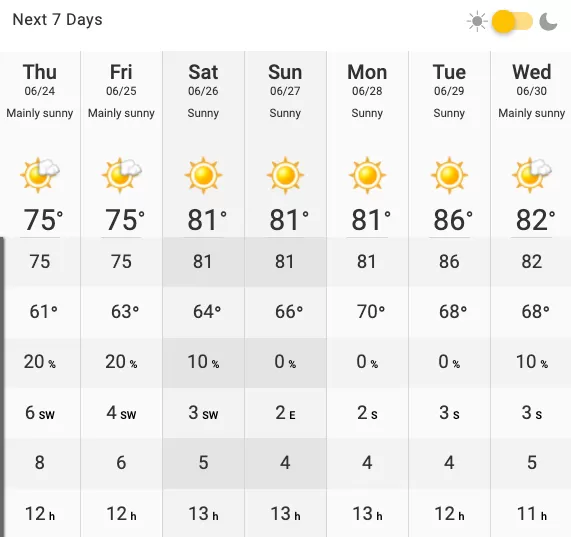Select the Sat 06/26 day column header
This screenshot has height=537, width=571.
(203, 79)
